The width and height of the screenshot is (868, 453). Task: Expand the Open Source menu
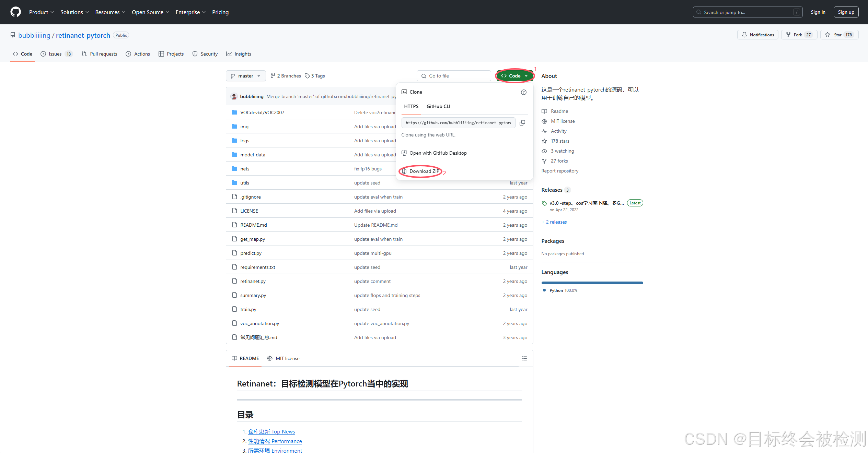point(150,12)
